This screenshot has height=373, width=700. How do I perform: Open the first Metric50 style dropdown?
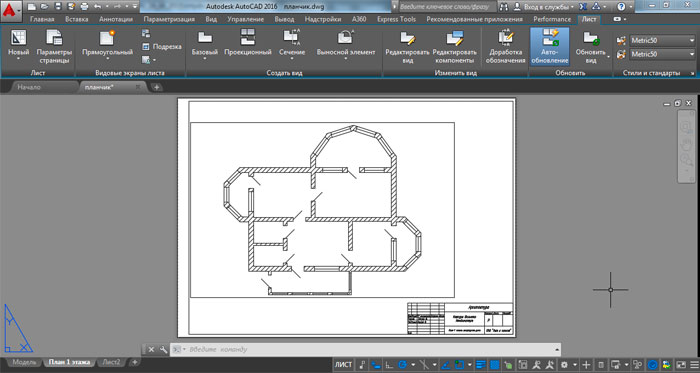tap(662, 41)
